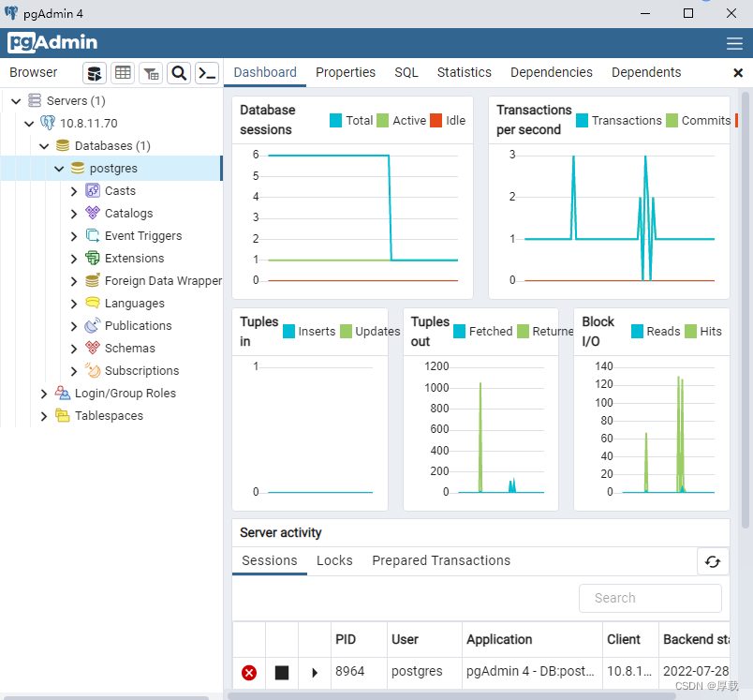Select the Prepared Transactions tab
This screenshot has width=753, height=700.
(441, 560)
